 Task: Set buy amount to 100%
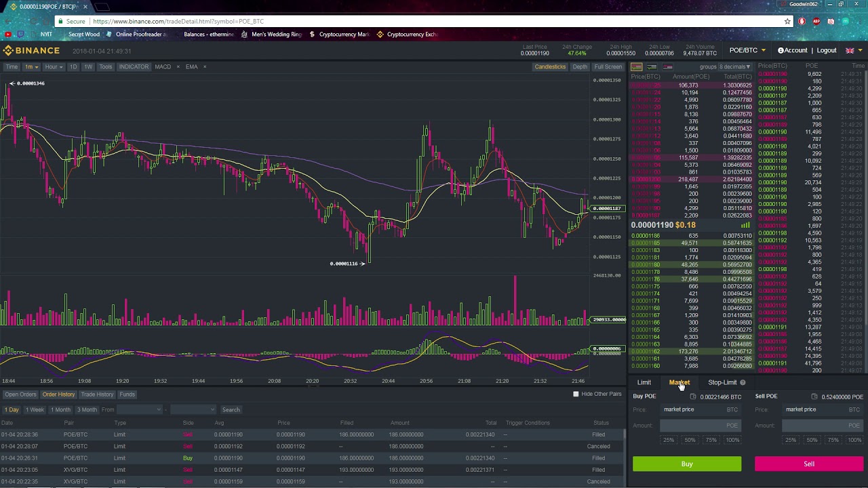(732, 440)
